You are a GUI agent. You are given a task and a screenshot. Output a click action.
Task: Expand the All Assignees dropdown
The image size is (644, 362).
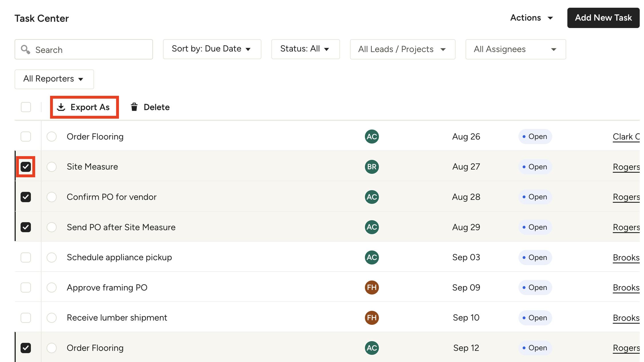point(515,49)
